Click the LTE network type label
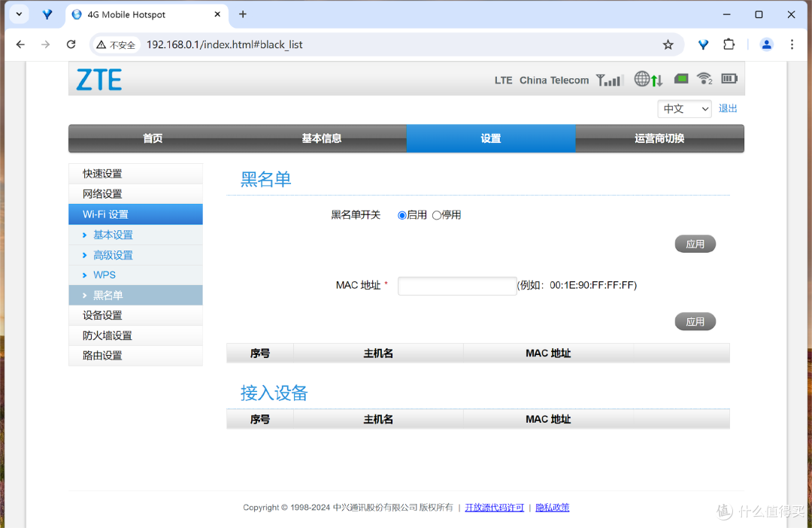This screenshot has height=528, width=812. tap(503, 80)
